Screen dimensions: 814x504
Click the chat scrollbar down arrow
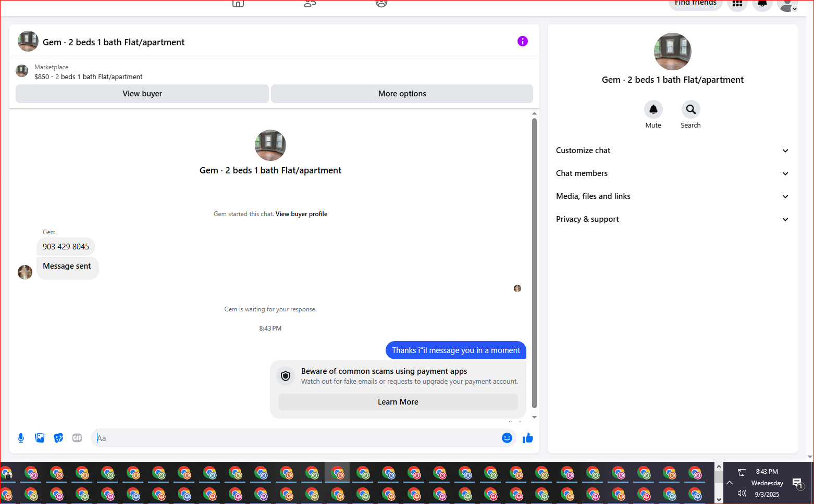point(534,417)
